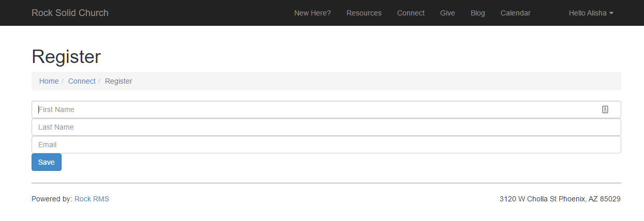Open the Give page from navbar
644x221 pixels.
447,13
